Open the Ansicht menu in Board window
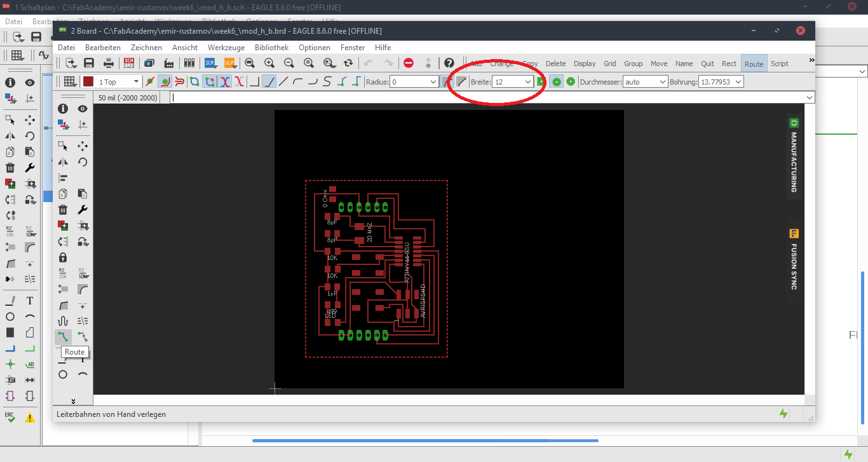 185,48
